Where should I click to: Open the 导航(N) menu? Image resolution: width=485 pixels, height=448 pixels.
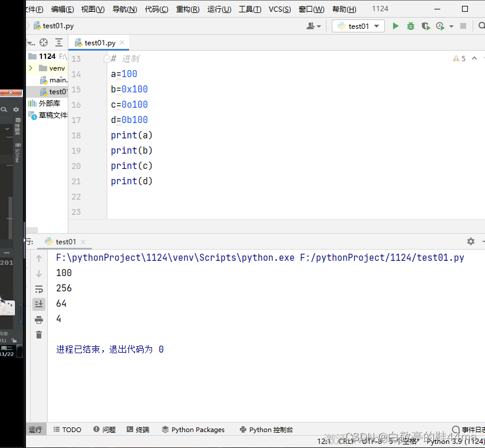125,9
